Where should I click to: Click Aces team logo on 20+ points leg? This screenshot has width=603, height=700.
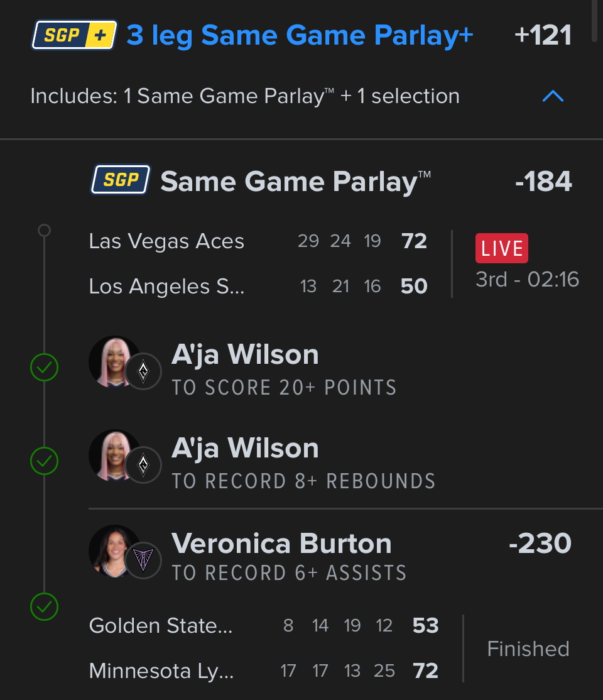pyautogui.click(x=143, y=372)
